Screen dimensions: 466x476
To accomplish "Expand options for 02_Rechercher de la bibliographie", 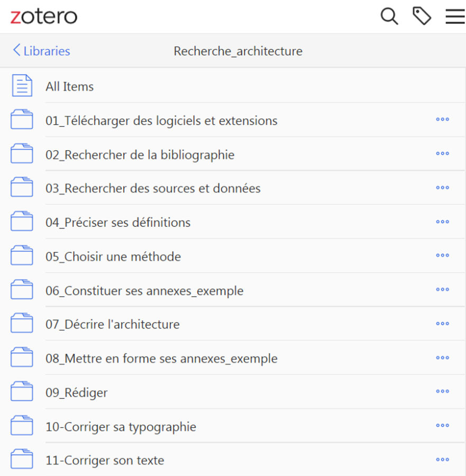I will tap(442, 154).
